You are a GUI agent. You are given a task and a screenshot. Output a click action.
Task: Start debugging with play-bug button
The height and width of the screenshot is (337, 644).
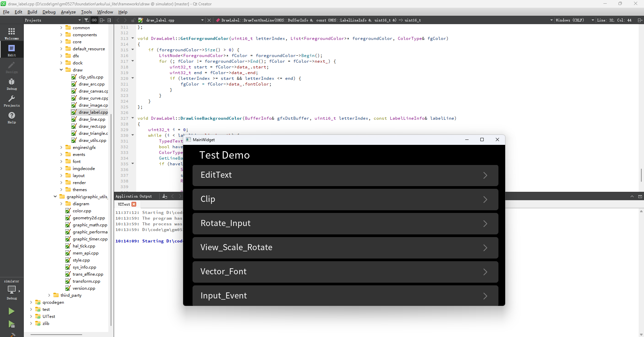point(11,324)
